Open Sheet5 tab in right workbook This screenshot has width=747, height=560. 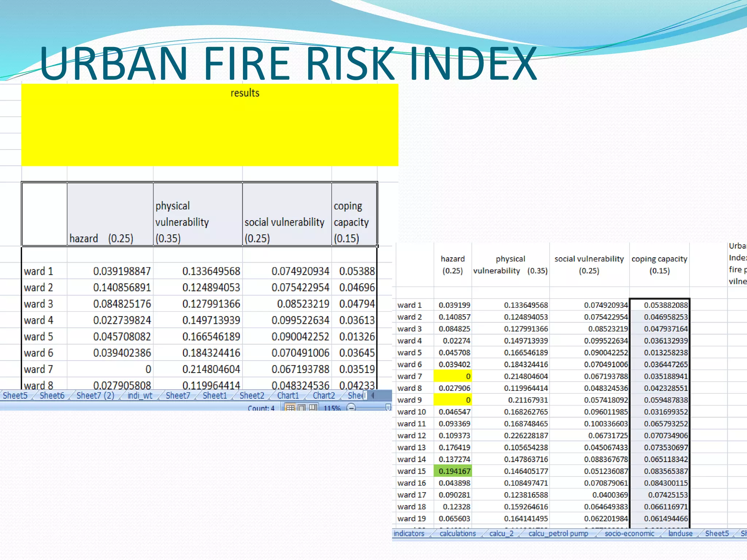point(717,533)
